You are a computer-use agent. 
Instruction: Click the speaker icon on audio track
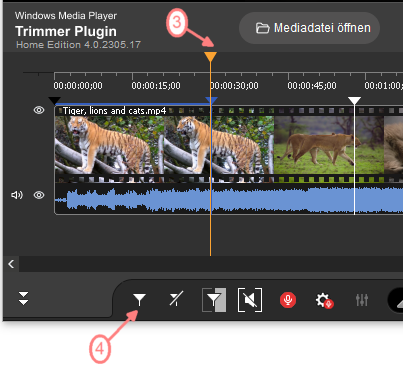(17, 195)
